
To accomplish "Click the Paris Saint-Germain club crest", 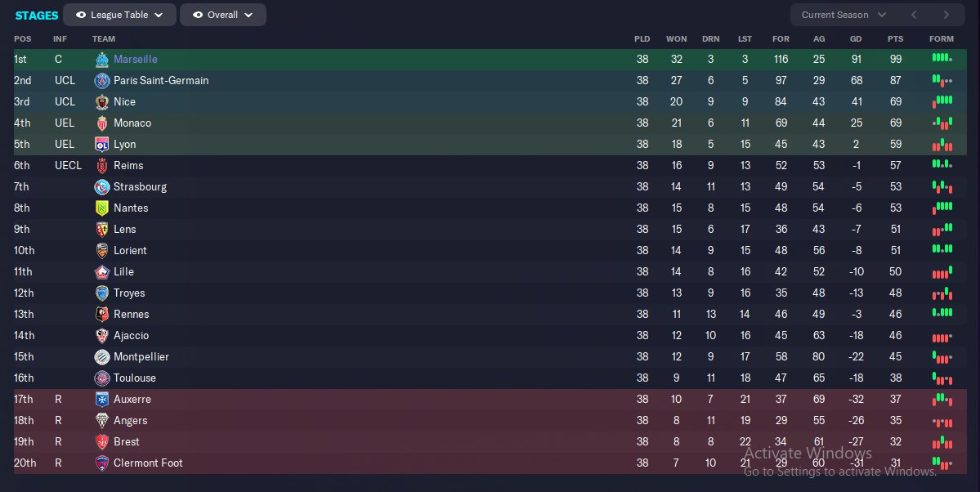I will pyautogui.click(x=101, y=81).
